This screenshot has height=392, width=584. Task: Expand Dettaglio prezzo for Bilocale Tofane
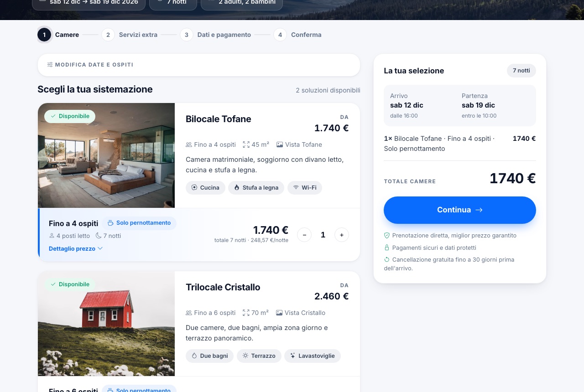coord(76,248)
